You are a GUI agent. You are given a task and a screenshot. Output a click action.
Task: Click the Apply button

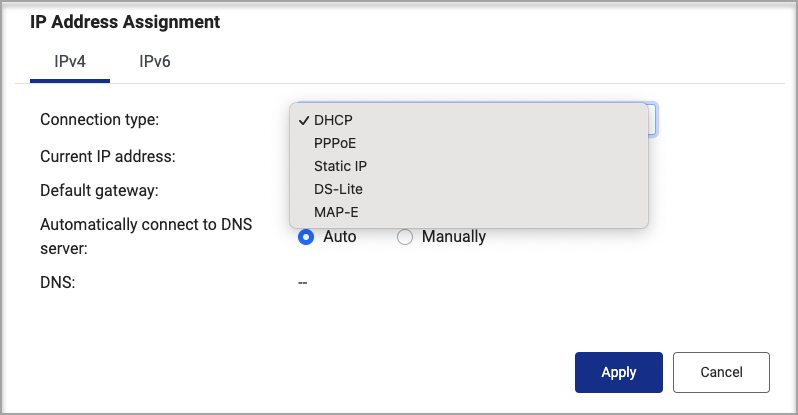618,372
